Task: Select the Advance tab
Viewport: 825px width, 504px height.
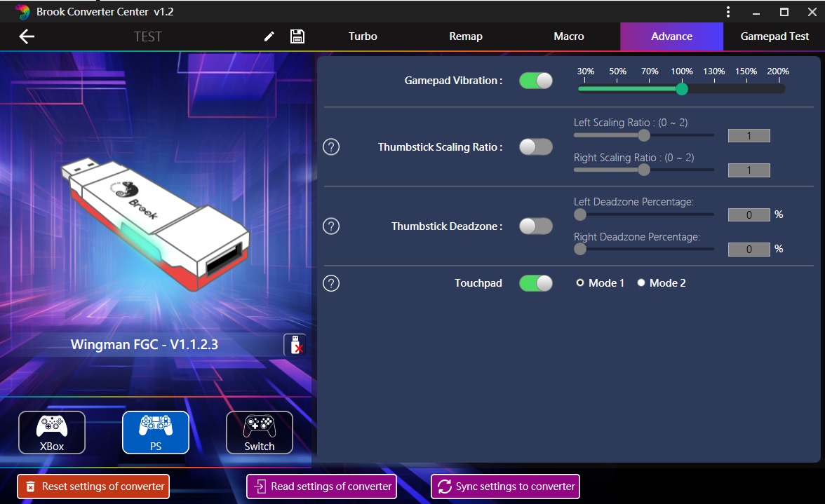Action: (672, 36)
